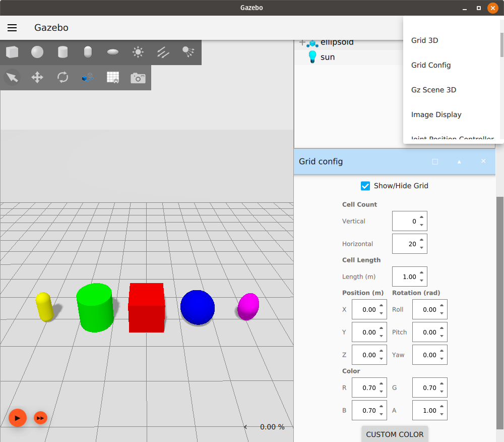Insert a sphere shape
Image resolution: width=504 pixels, height=442 pixels.
pos(37,52)
